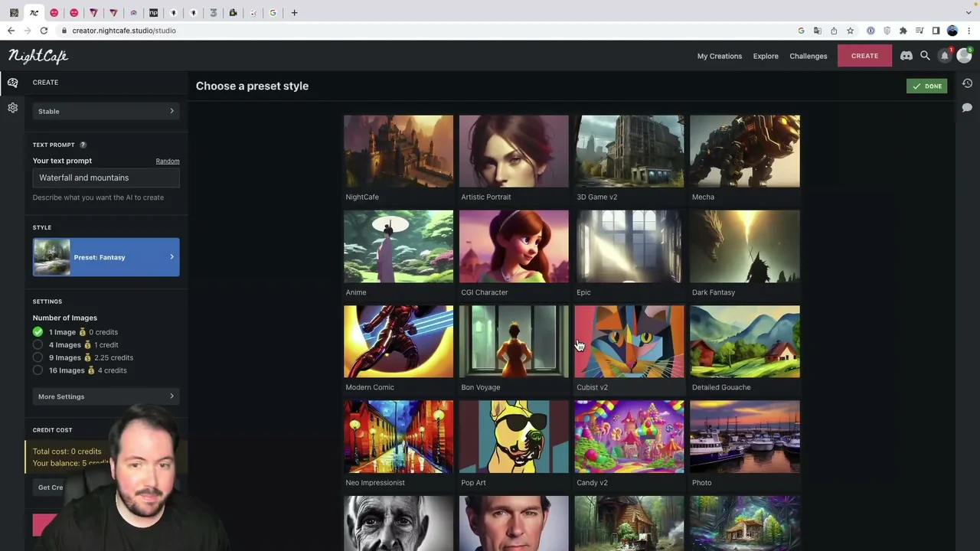This screenshot has width=980, height=551.
Task: Open the Challenges page
Action: tap(808, 56)
